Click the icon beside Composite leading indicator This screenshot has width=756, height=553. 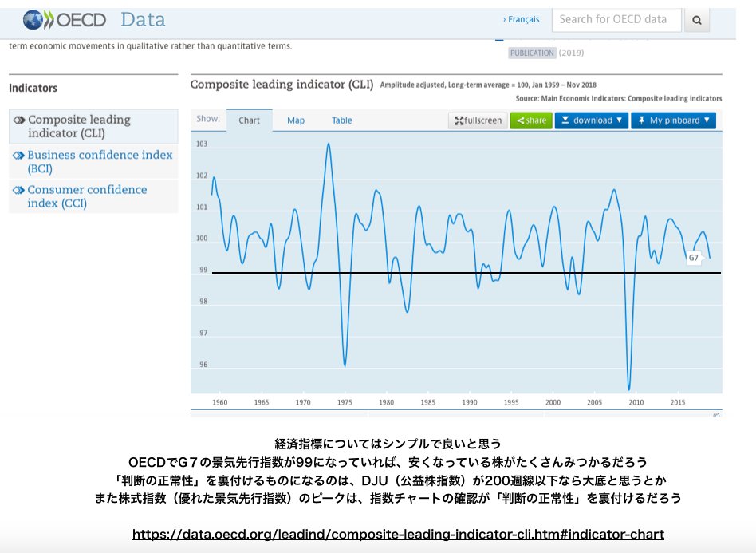tap(19, 120)
